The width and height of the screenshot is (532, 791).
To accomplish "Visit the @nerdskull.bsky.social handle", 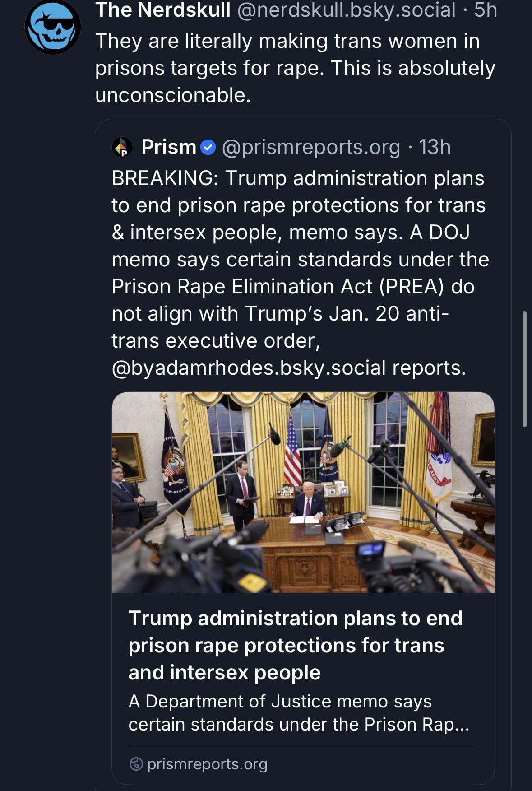I will click(346, 10).
